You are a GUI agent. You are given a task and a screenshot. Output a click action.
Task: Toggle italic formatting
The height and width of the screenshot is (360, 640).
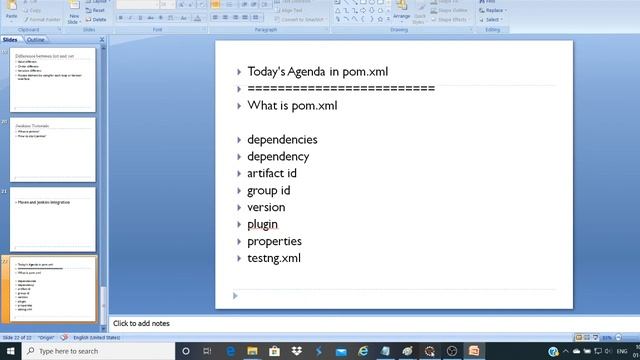tap(130, 18)
